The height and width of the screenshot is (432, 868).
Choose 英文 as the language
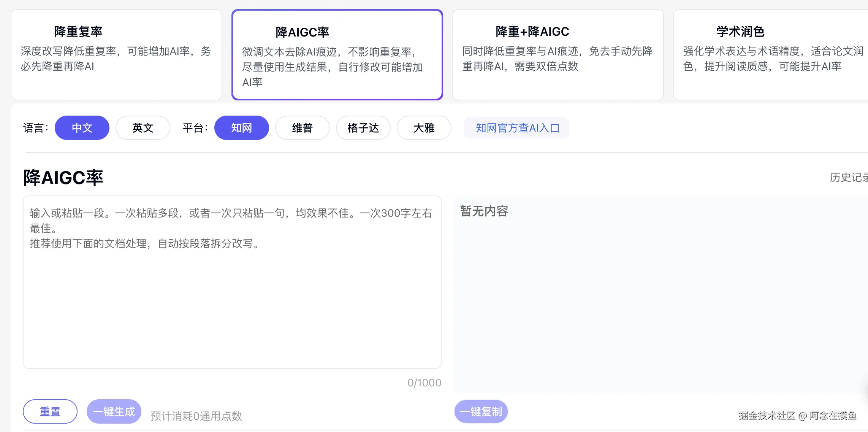(x=143, y=128)
